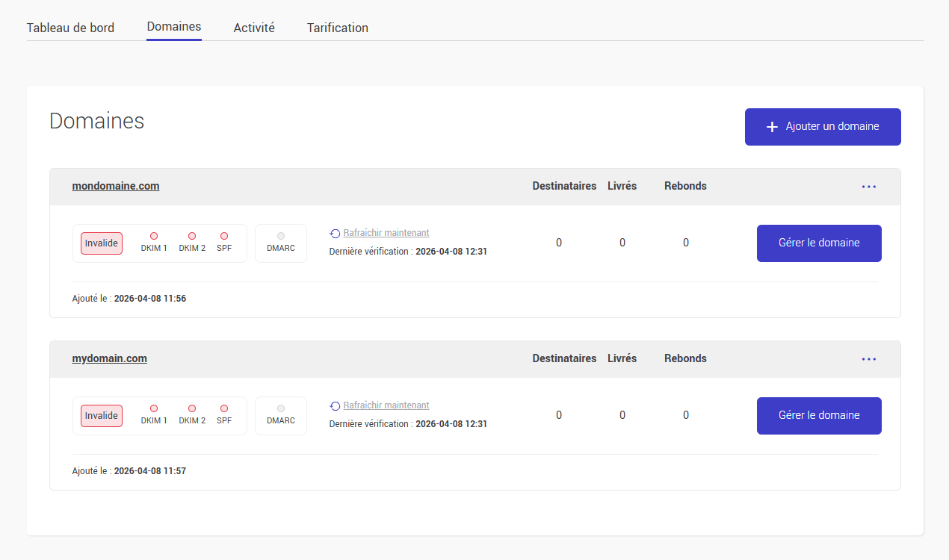Click DKIM 2 status indicator for mondomaine.com

(192, 236)
